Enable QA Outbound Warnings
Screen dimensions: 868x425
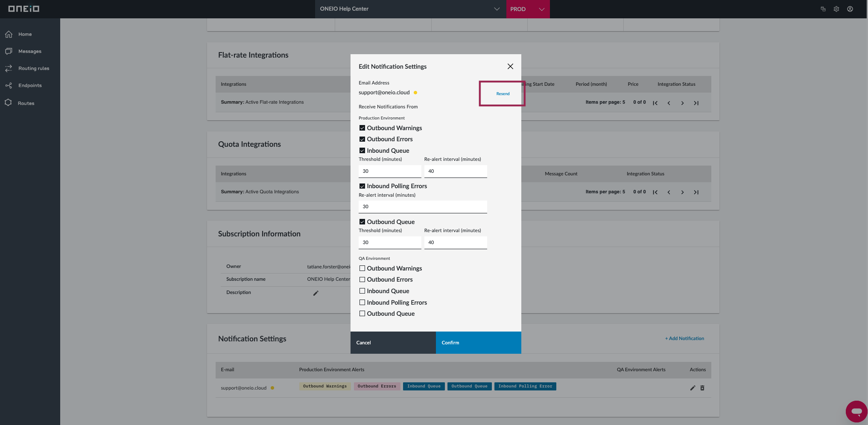362,268
